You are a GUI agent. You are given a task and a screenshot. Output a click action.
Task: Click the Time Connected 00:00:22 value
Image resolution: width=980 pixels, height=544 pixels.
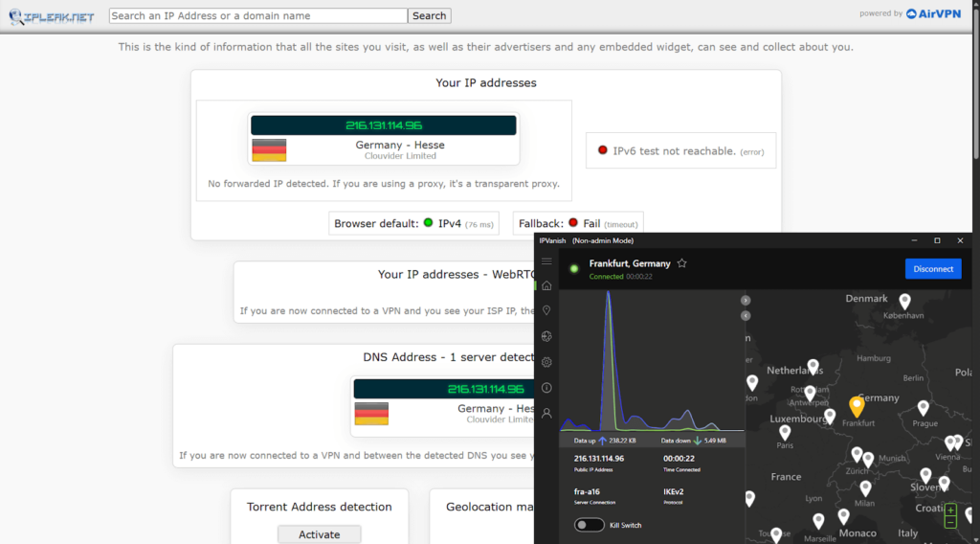679,459
